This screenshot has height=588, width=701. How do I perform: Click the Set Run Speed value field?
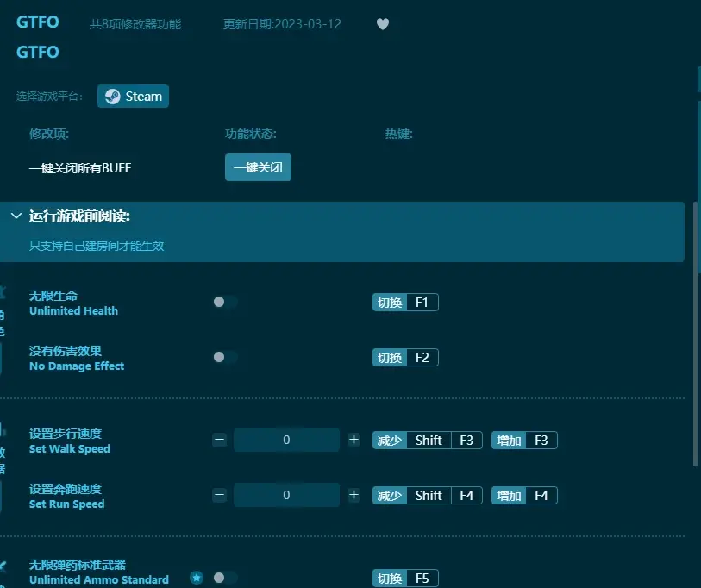[x=286, y=495]
